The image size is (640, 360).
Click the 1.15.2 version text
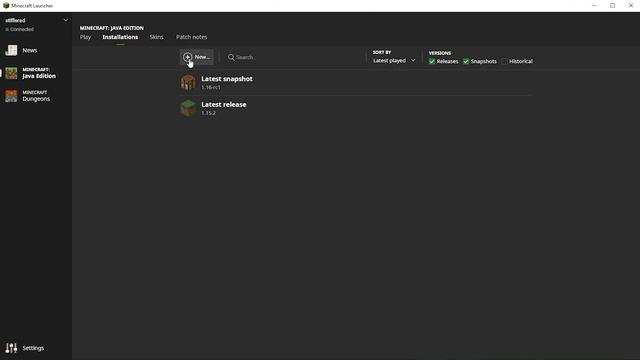coord(208,113)
